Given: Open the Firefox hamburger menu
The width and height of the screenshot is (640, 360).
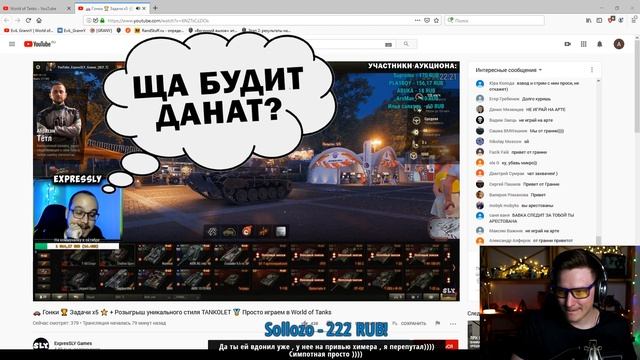Looking at the screenshot, I should [x=634, y=19].
